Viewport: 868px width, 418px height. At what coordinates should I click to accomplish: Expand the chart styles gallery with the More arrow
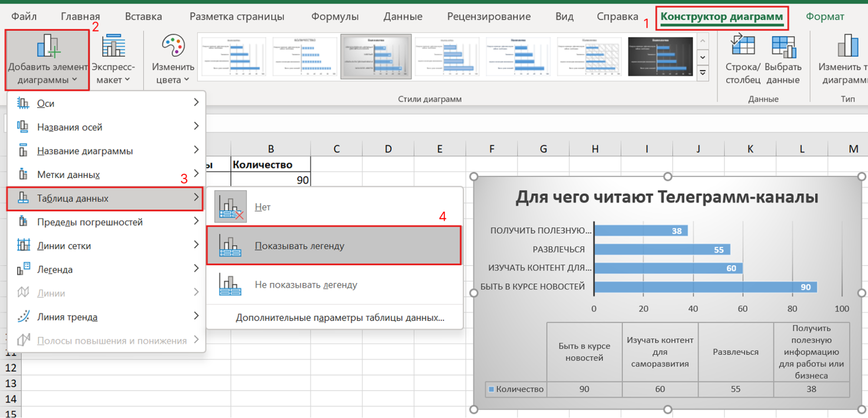(x=703, y=73)
